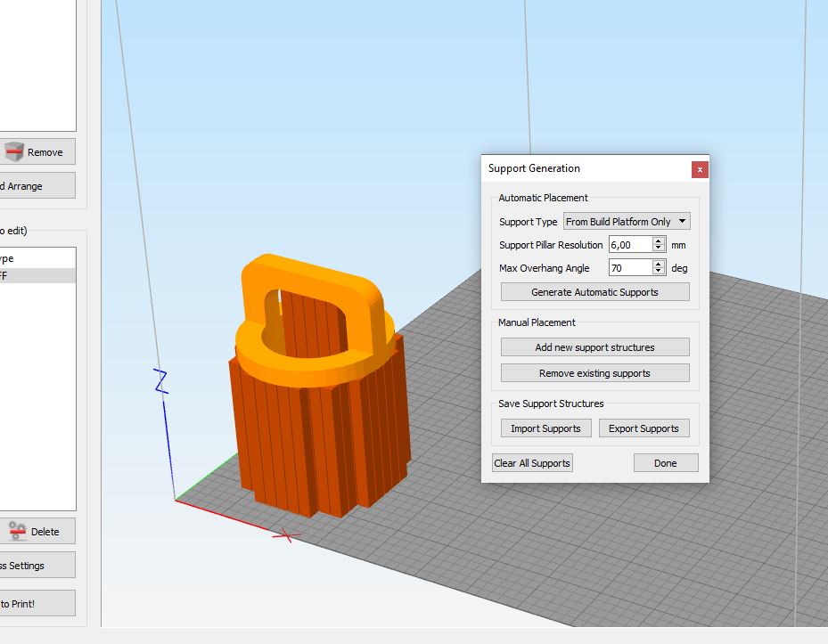Decrease Support Pillar Resolution with down arrow
This screenshot has height=644, width=828.
point(659,249)
